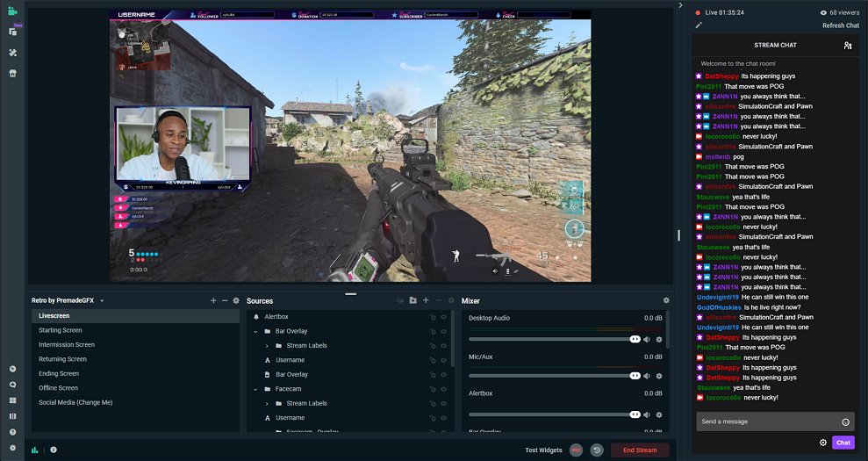Hide the Alertbox source with the eye icon
The width and height of the screenshot is (868, 461).
pos(443,317)
